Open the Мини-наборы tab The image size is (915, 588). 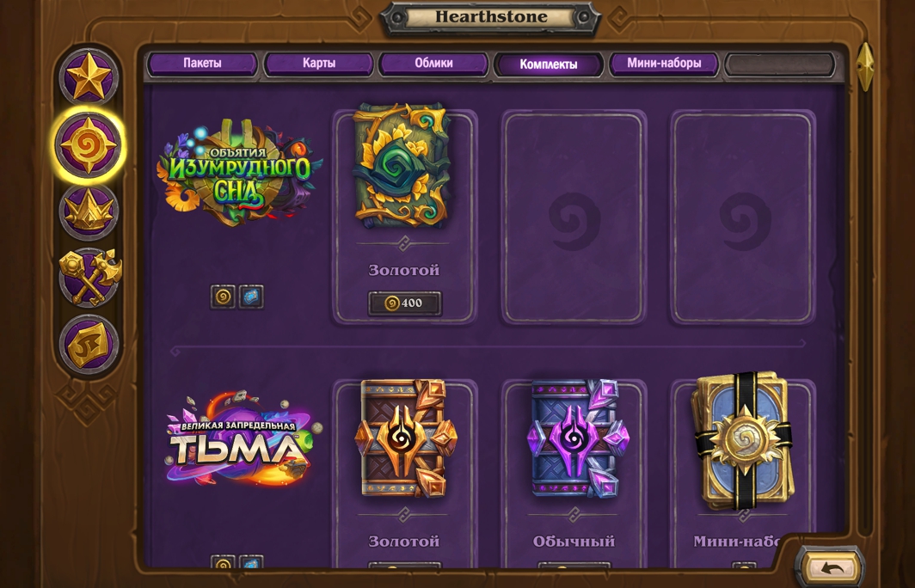(x=664, y=64)
